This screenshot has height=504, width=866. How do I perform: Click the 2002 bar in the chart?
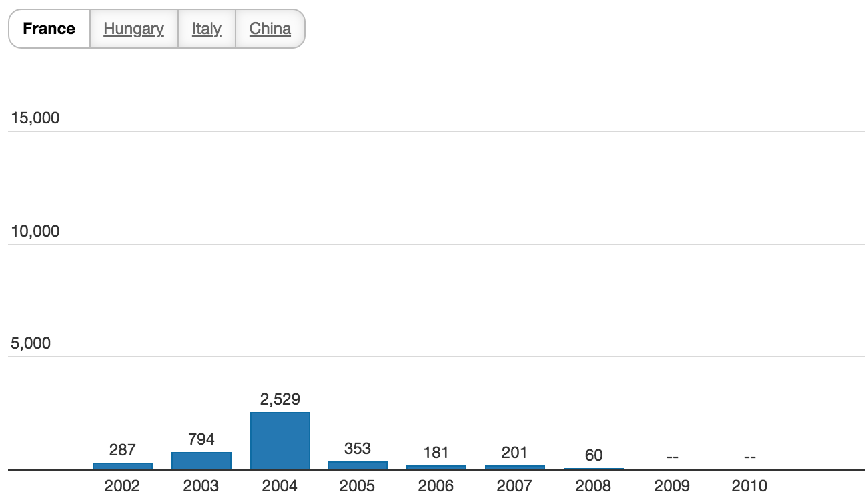pos(123,466)
